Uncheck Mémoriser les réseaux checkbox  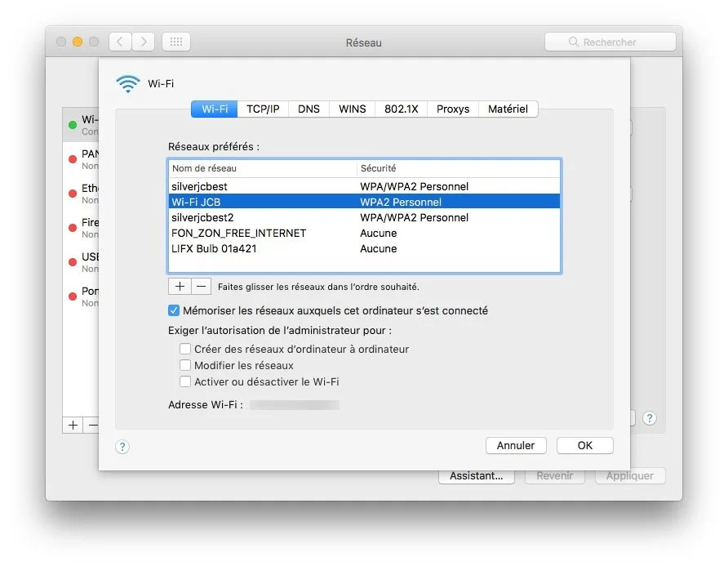[174, 310]
